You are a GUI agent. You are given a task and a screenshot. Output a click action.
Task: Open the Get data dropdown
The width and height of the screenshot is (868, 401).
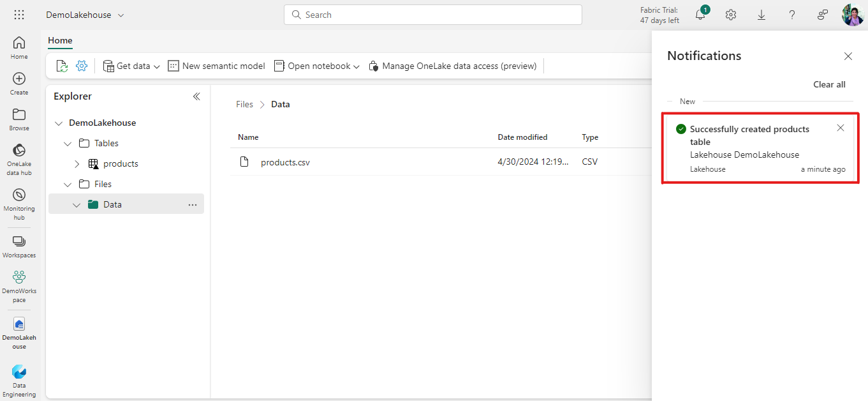pos(131,66)
